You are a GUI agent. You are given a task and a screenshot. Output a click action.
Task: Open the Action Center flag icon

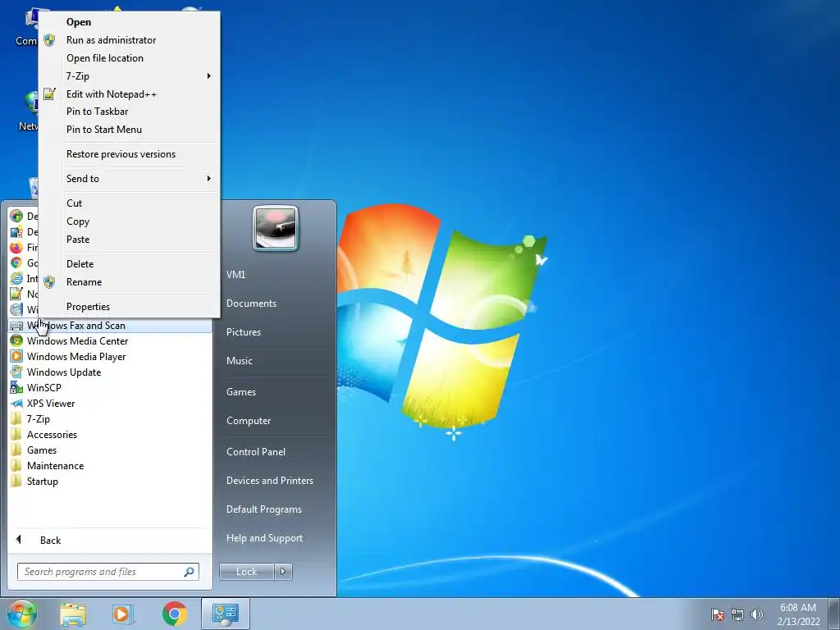tap(718, 614)
